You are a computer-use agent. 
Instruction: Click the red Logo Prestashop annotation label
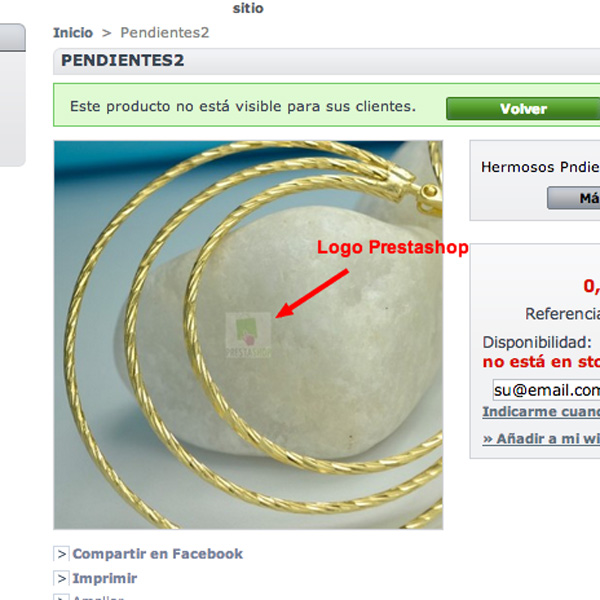click(393, 248)
